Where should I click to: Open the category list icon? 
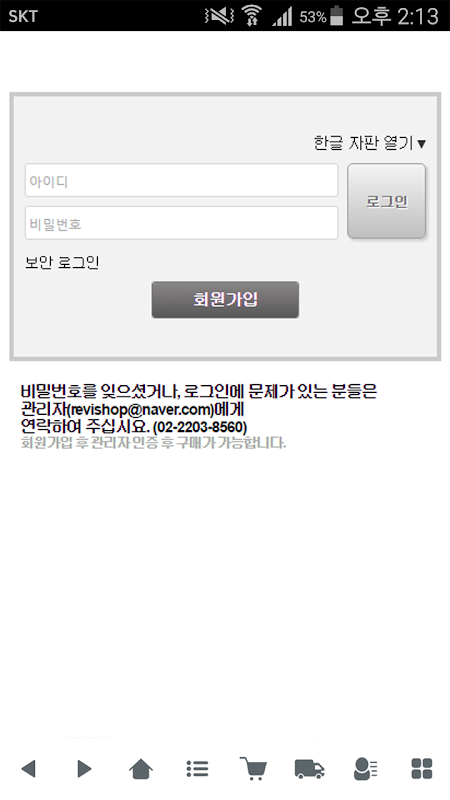pyautogui.click(x=197, y=768)
